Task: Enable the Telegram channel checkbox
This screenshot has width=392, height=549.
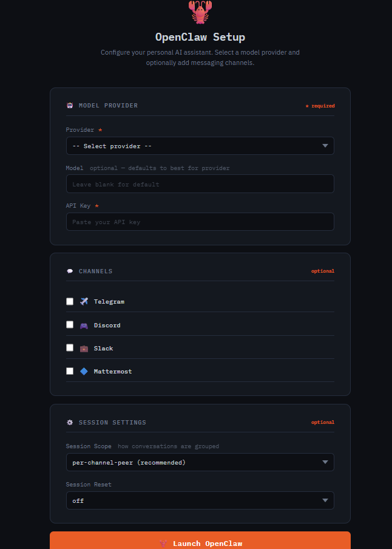Action: (x=70, y=301)
